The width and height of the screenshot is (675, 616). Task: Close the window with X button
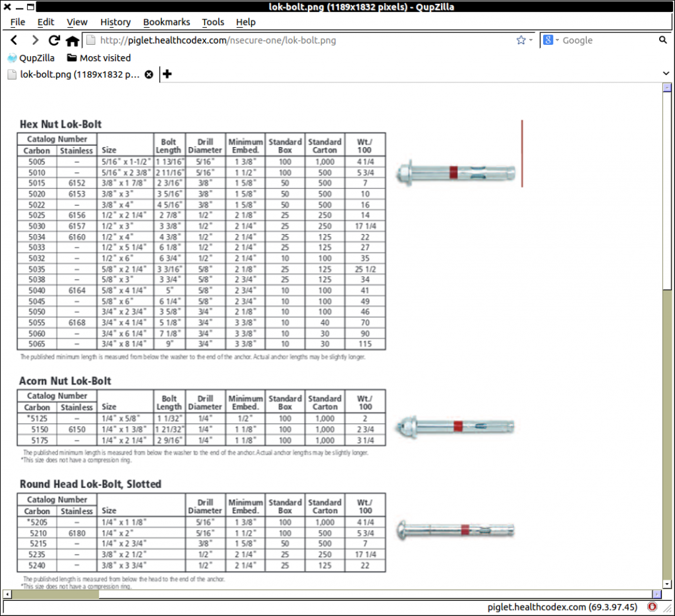[7, 7]
